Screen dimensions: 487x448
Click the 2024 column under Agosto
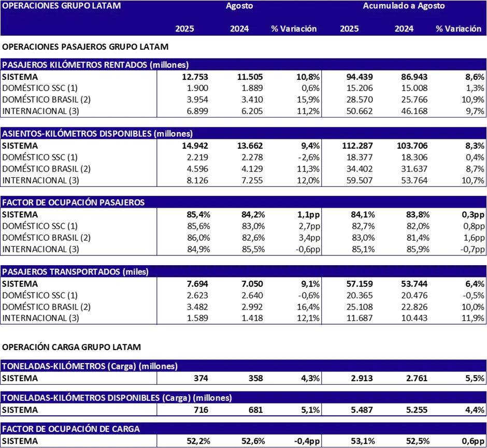[239, 29]
